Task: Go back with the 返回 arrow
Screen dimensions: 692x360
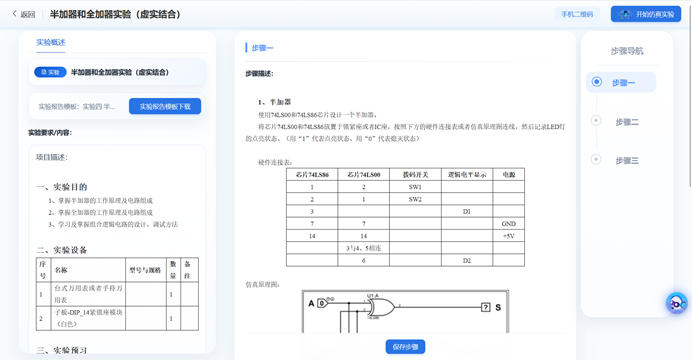Action: pyautogui.click(x=23, y=14)
